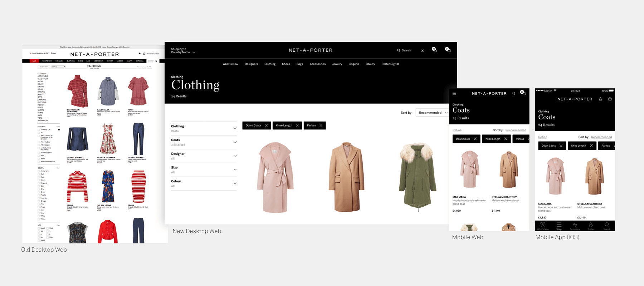The width and height of the screenshot is (644, 286).
Task: Tap Recommended sort link in Mobile App
Action: click(601, 137)
